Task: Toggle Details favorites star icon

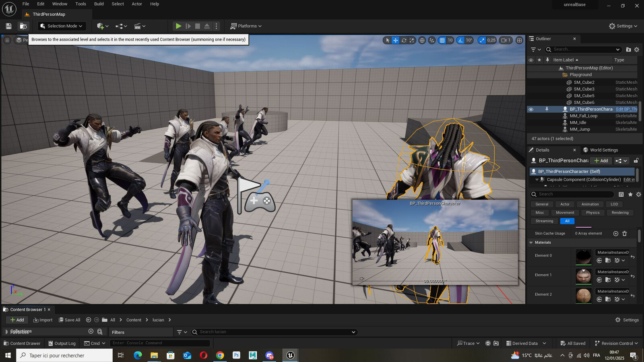Action: point(630,195)
